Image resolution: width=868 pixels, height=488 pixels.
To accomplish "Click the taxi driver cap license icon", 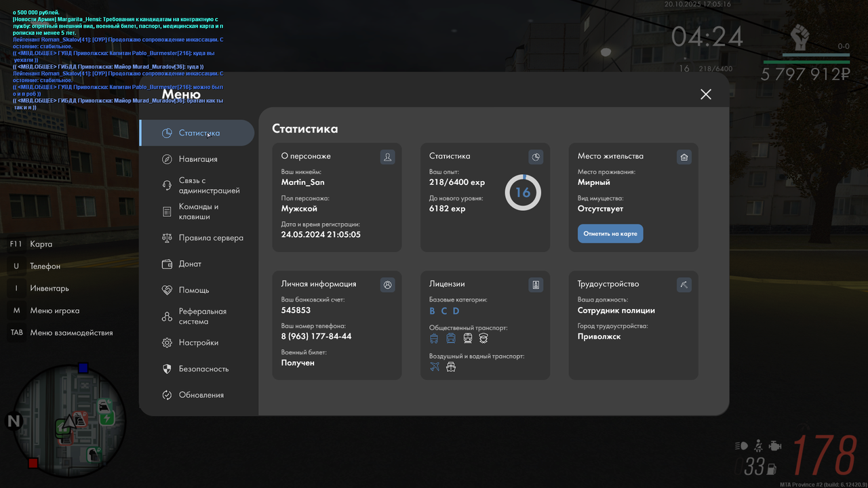I will tap(484, 338).
